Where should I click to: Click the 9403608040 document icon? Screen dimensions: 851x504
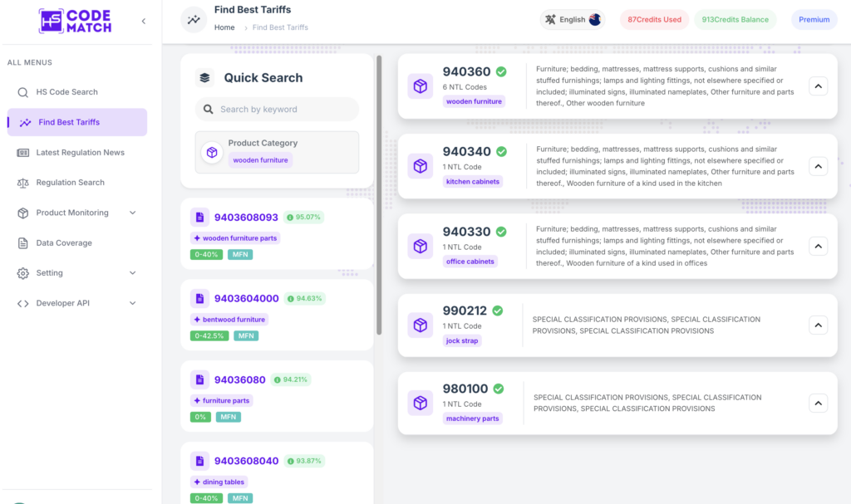pos(199,461)
